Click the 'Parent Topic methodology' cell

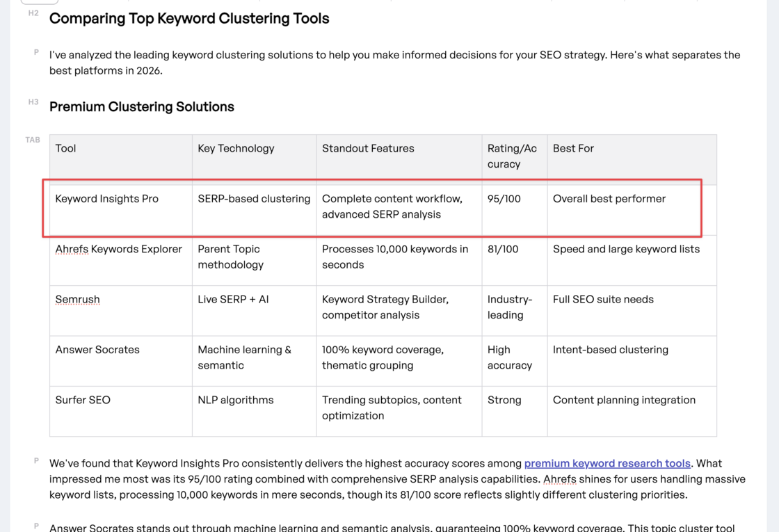click(255, 260)
